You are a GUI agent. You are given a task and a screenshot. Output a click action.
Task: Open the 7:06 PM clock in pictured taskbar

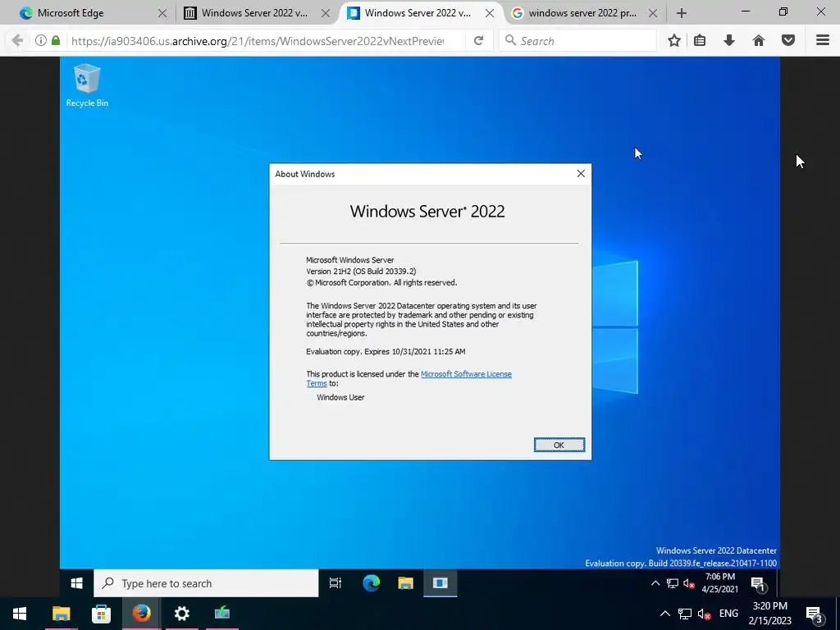720,583
